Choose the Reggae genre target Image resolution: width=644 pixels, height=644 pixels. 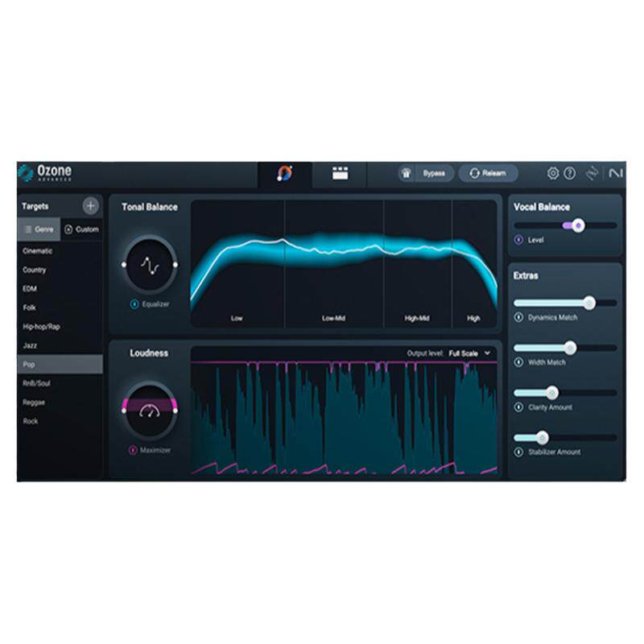pos(60,402)
